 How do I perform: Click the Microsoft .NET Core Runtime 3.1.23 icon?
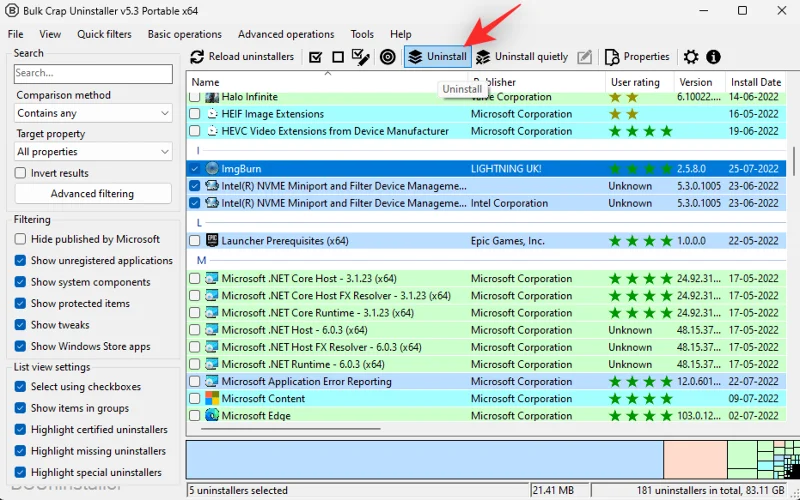click(212, 313)
